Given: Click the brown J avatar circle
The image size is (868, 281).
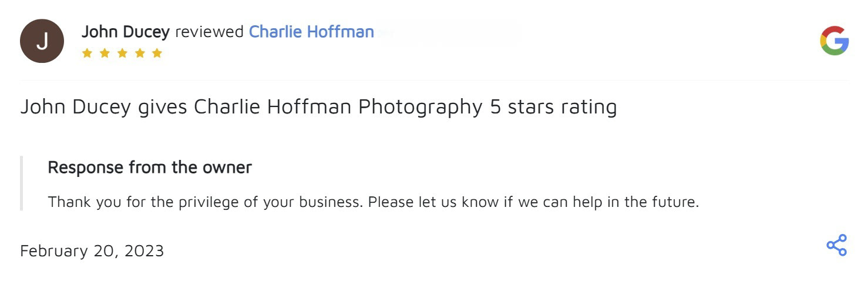Looking at the screenshot, I should (x=42, y=41).
